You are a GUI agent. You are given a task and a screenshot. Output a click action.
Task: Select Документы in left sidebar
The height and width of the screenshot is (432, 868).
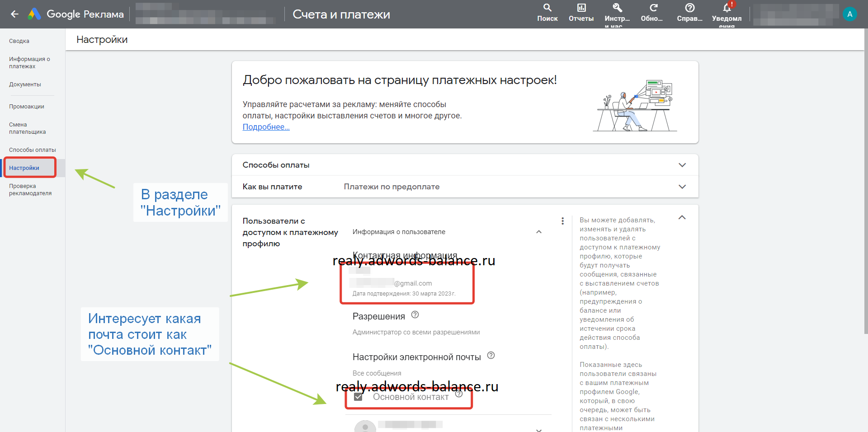pyautogui.click(x=25, y=85)
